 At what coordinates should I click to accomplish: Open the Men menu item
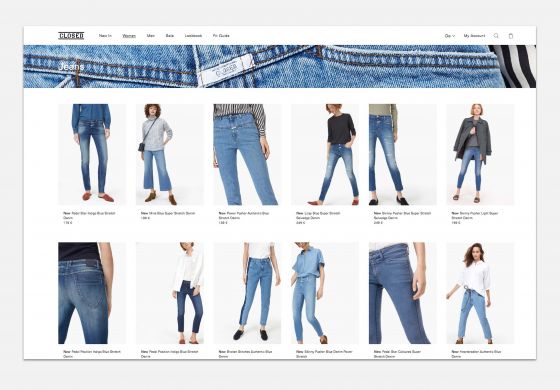point(151,36)
